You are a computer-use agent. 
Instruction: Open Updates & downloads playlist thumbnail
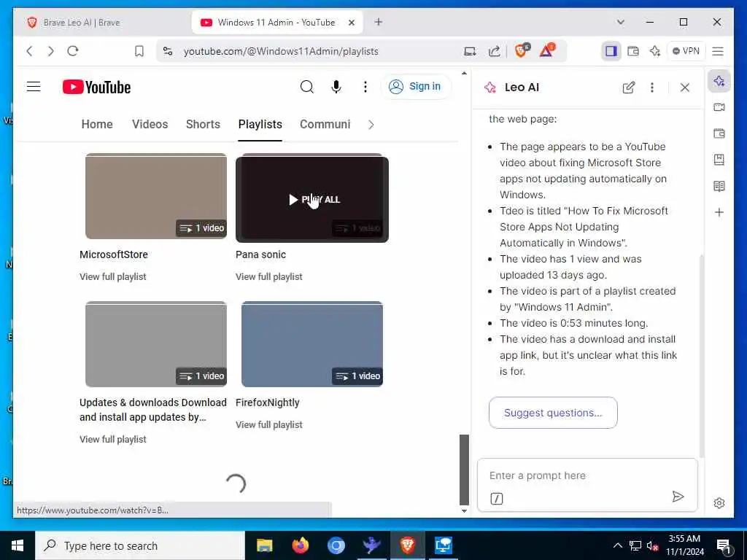156,344
